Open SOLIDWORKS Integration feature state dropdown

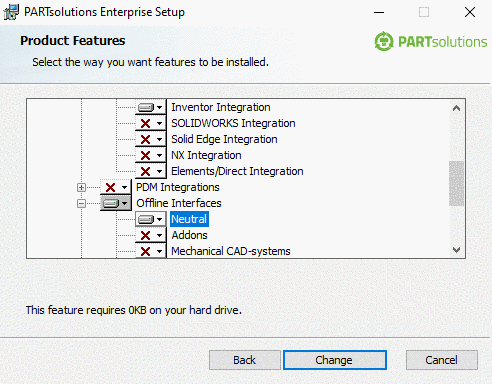pos(150,123)
